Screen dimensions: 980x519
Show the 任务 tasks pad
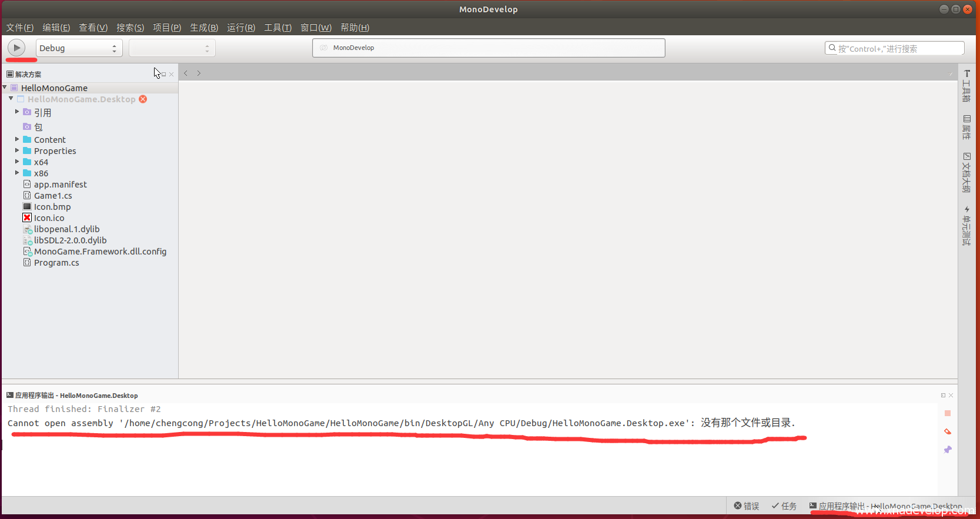coord(784,506)
